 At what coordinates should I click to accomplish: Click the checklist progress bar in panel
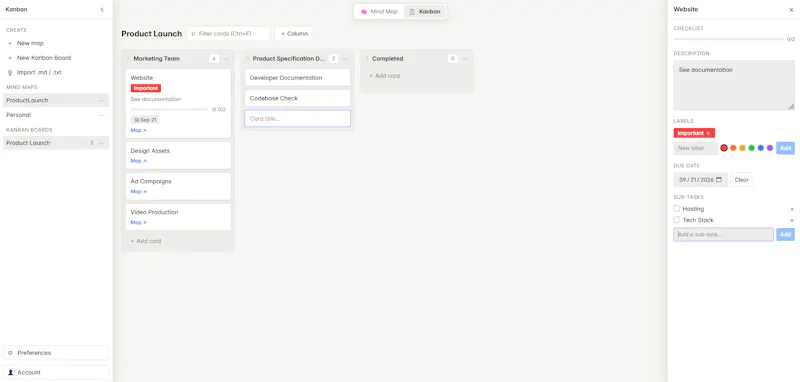pyautogui.click(x=729, y=39)
